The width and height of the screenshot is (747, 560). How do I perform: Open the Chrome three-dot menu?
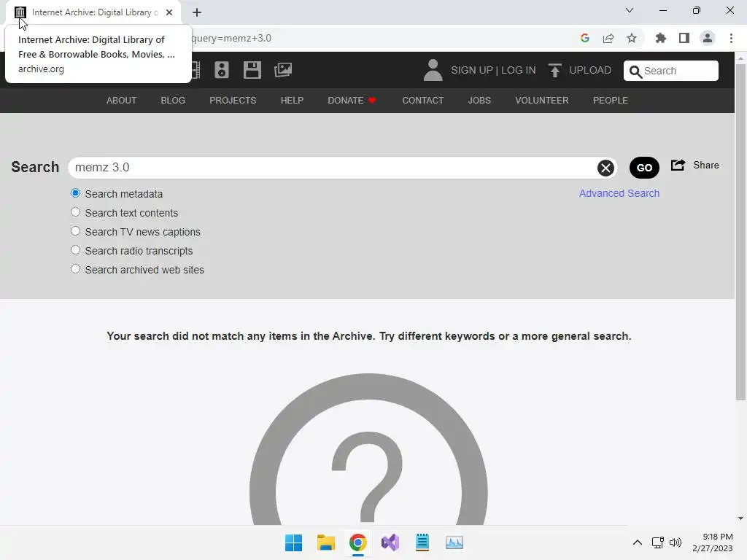[x=731, y=38]
